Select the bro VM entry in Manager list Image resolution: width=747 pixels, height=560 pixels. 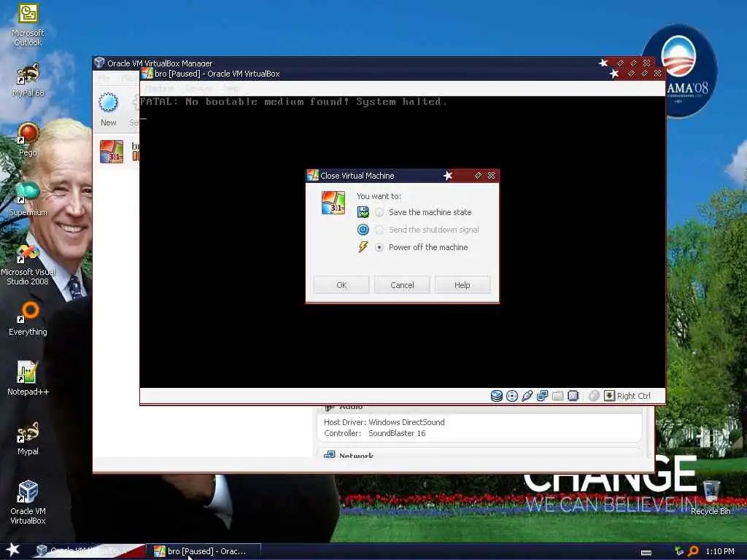pos(117,152)
